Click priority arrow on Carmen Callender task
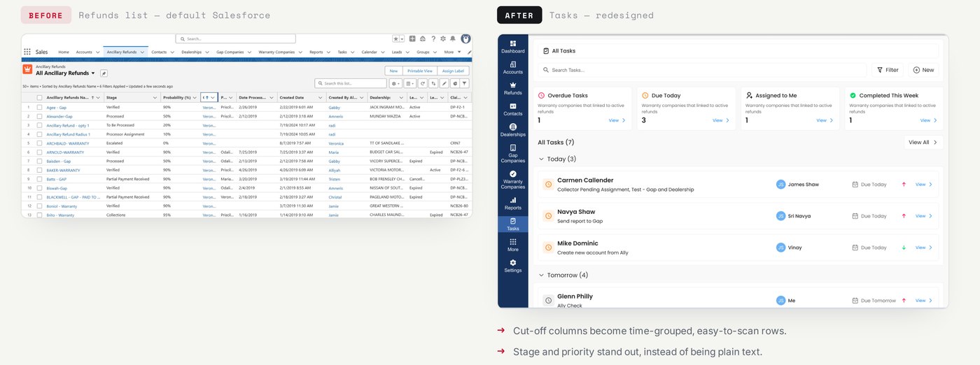This screenshot has height=365, width=980. coord(904,185)
